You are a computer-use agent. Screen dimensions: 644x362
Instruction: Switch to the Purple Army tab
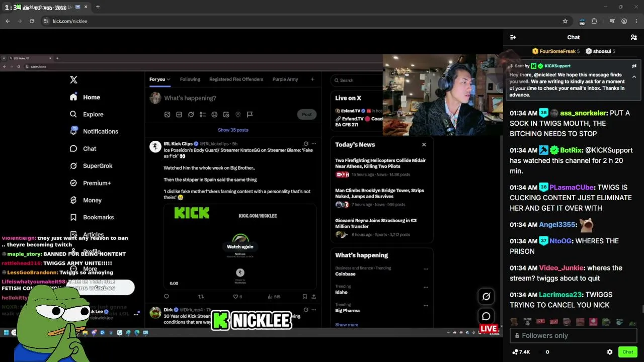pos(285,79)
